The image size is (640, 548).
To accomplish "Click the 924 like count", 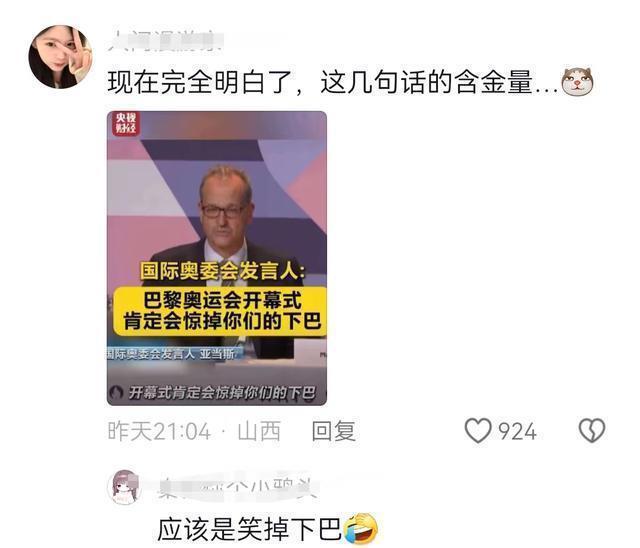I will coord(517,431).
